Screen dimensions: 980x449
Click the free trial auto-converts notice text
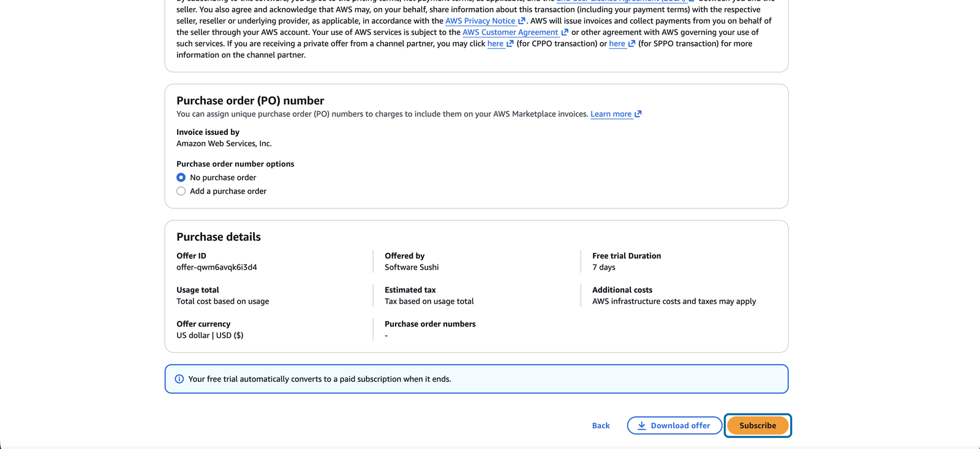[x=320, y=379]
